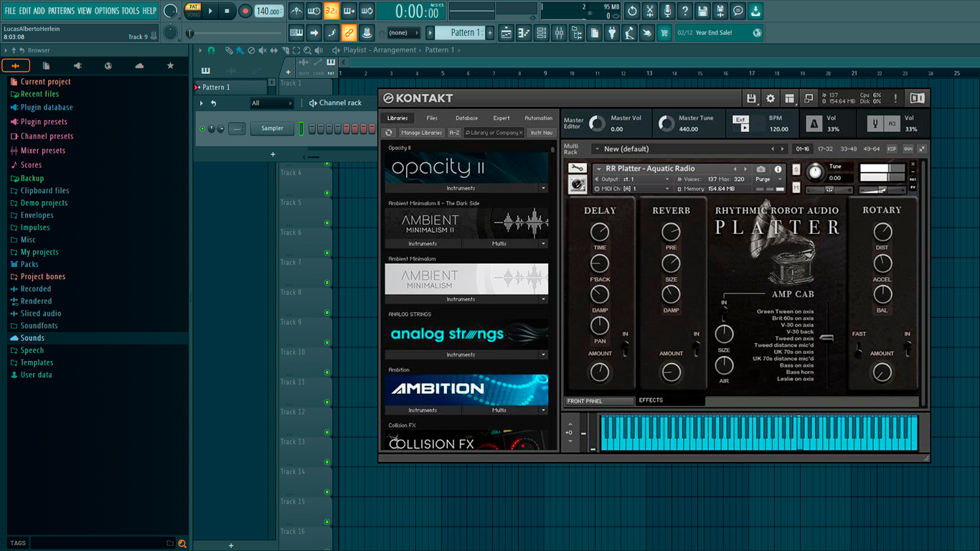980x551 pixels.
Task: Click the microphone one-click recording icon
Action: tap(668, 11)
